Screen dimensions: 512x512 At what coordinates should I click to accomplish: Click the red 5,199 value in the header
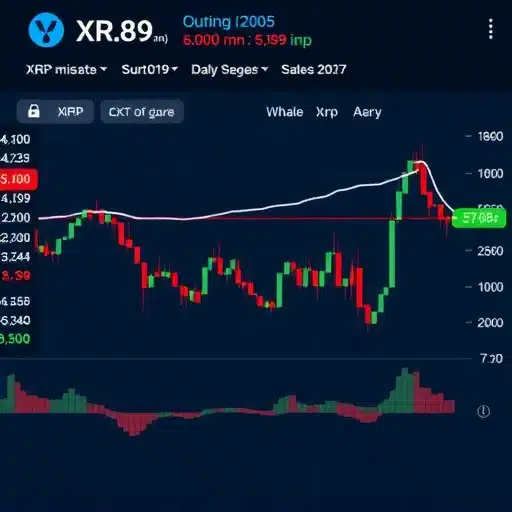[270, 40]
